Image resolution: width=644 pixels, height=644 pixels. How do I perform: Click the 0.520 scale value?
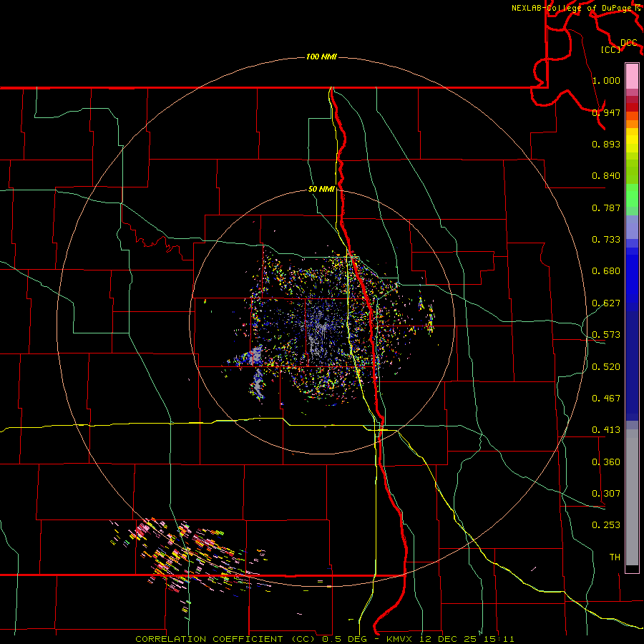pos(606,367)
